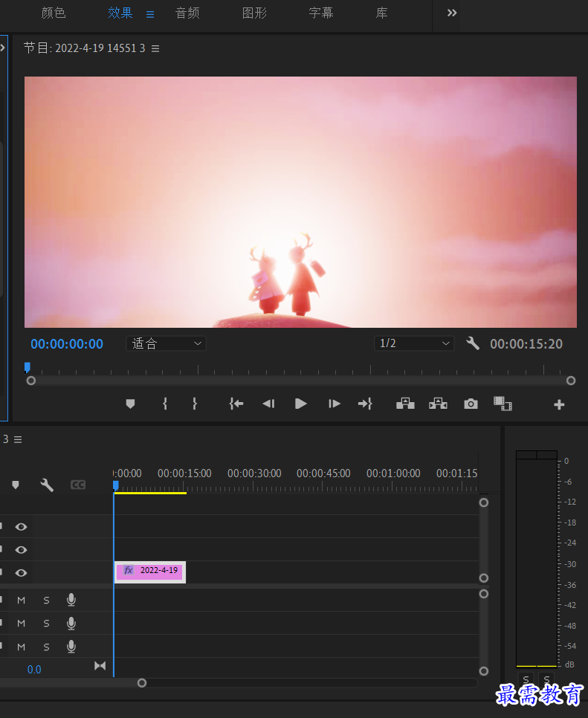Step forward one frame
This screenshot has height=718, width=588.
[x=335, y=404]
